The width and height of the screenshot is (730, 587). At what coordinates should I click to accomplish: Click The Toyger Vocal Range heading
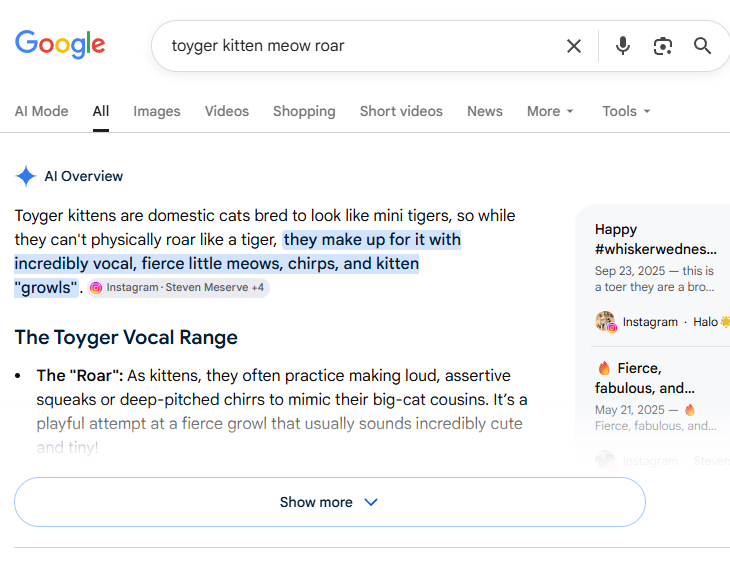click(x=126, y=337)
